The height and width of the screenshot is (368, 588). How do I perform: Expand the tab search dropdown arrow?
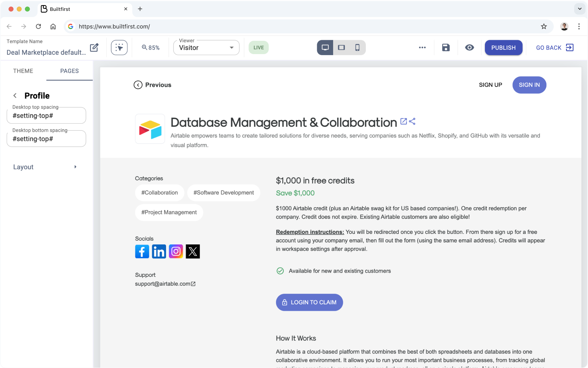(x=580, y=9)
